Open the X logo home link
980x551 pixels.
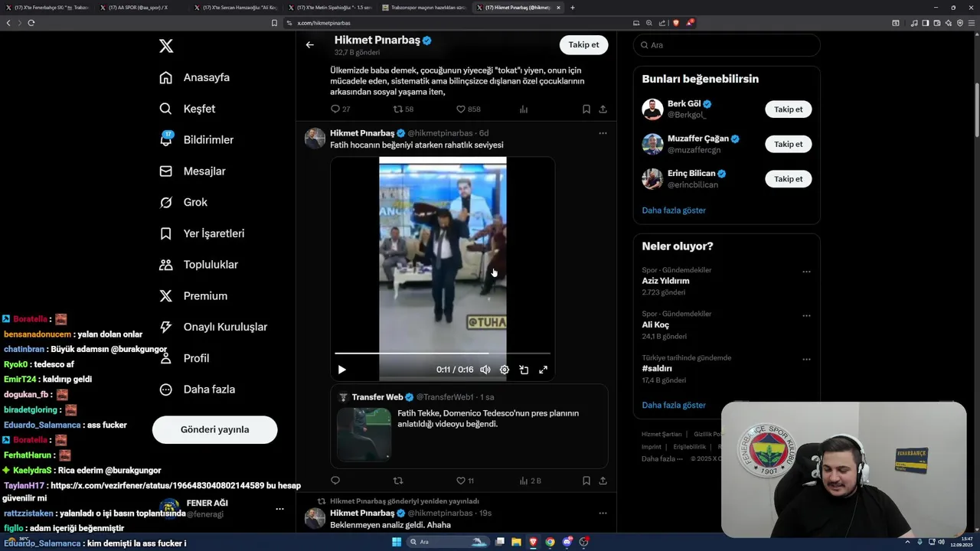click(x=166, y=46)
